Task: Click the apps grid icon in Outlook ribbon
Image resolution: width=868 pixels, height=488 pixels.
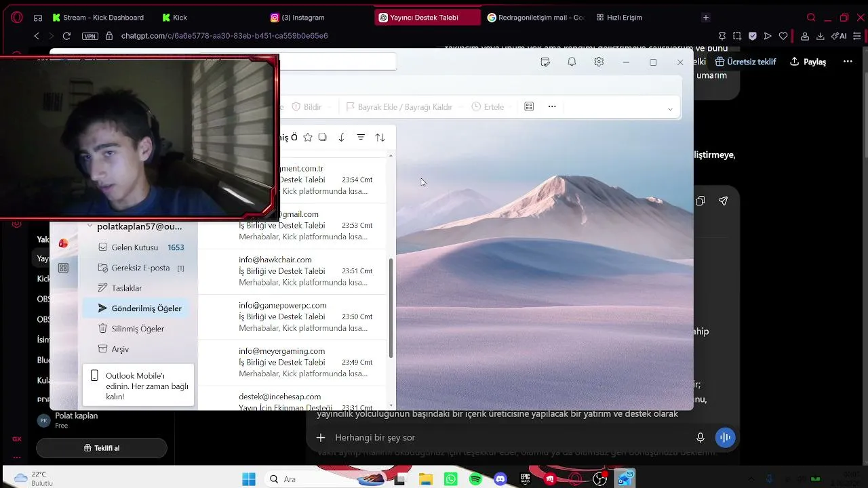Action: coord(529,106)
